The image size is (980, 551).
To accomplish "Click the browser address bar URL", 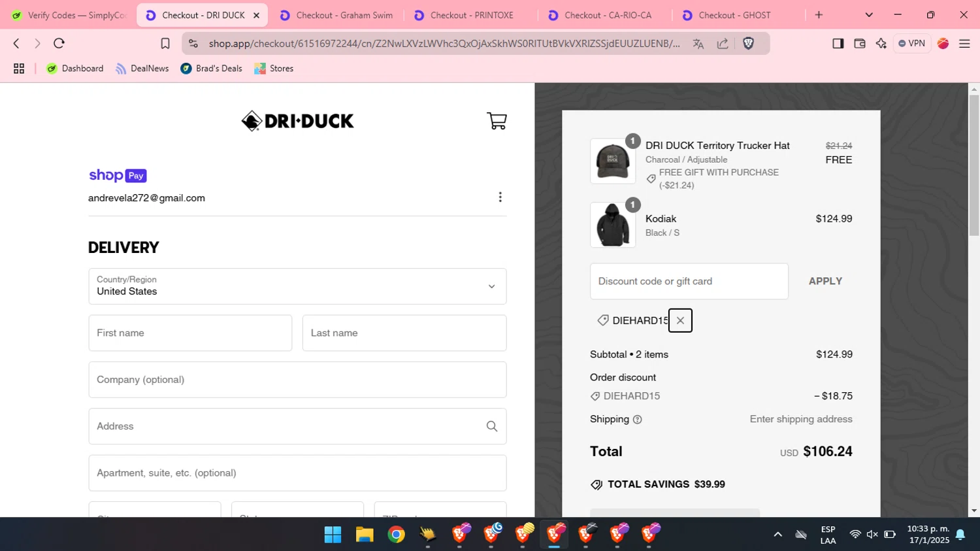I will coord(444,44).
